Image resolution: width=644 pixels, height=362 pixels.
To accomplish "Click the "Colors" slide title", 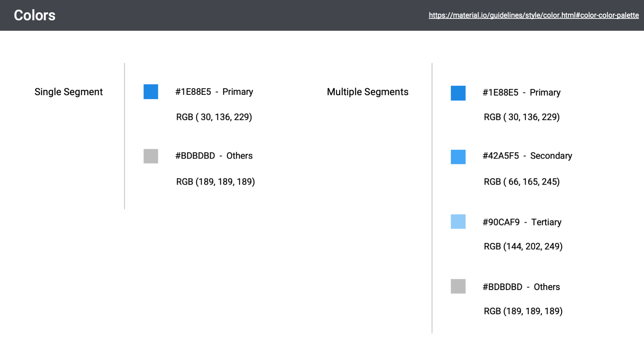I will tap(34, 15).
